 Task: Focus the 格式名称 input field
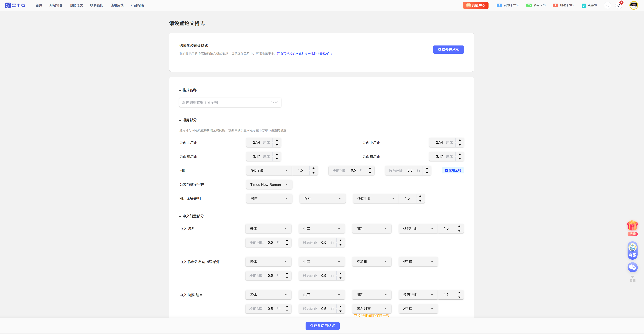click(225, 102)
